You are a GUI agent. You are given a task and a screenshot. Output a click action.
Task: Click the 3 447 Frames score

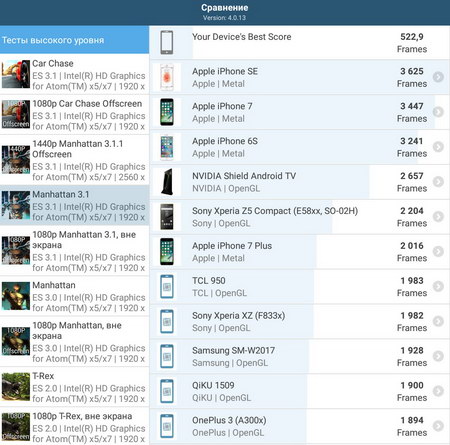coord(412,112)
